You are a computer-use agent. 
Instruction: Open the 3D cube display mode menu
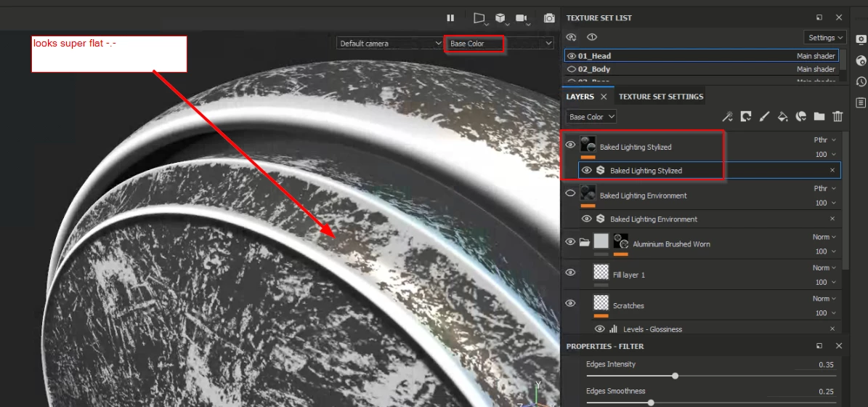pyautogui.click(x=501, y=18)
